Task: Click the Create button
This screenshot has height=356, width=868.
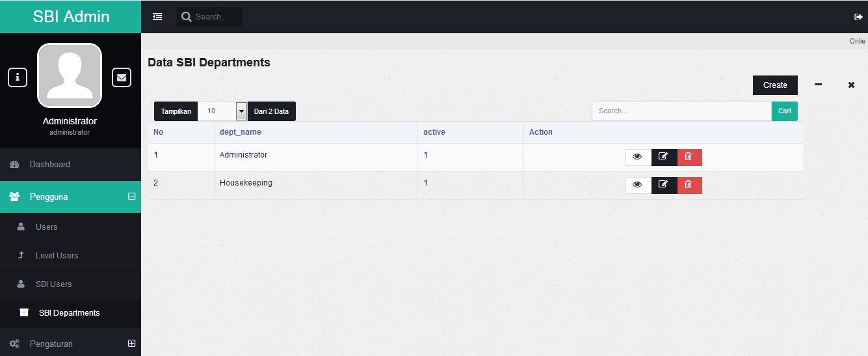Action: (x=775, y=85)
